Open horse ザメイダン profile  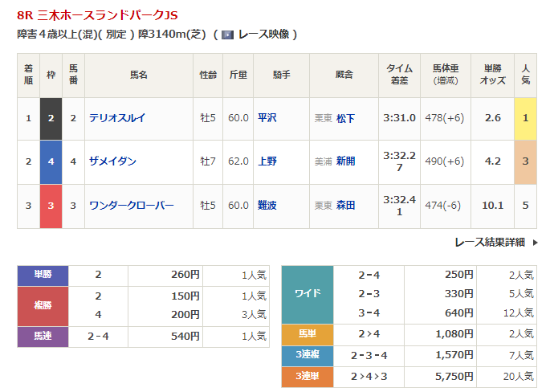(112, 161)
